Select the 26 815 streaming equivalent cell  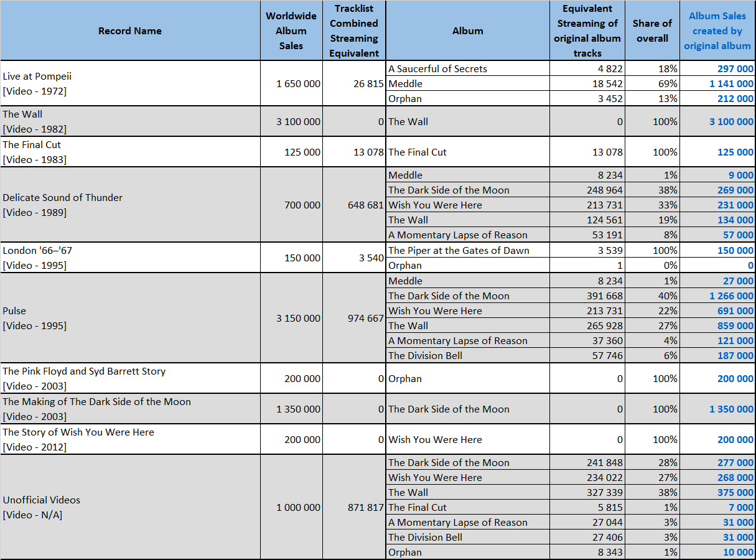(x=354, y=83)
